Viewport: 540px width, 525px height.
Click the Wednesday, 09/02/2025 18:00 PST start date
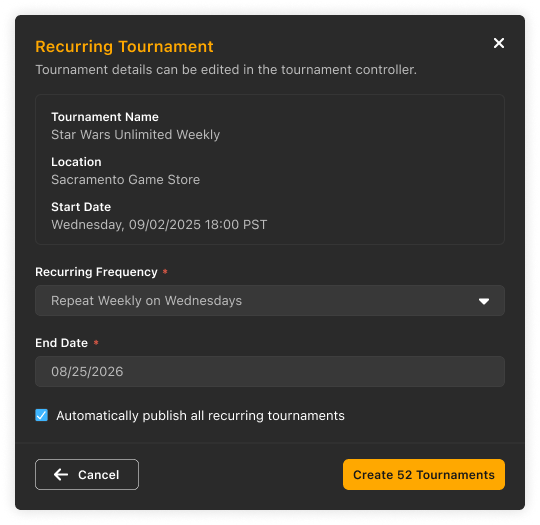159,225
